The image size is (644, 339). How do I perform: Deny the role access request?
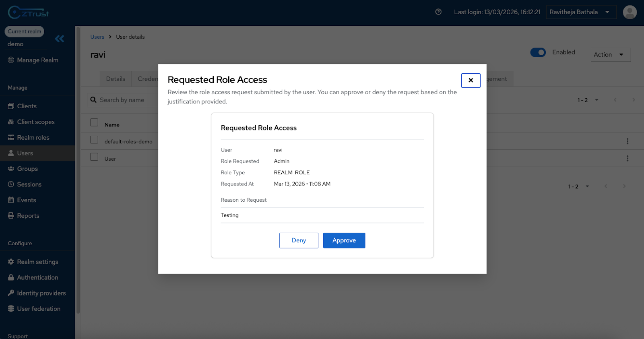[x=299, y=240]
